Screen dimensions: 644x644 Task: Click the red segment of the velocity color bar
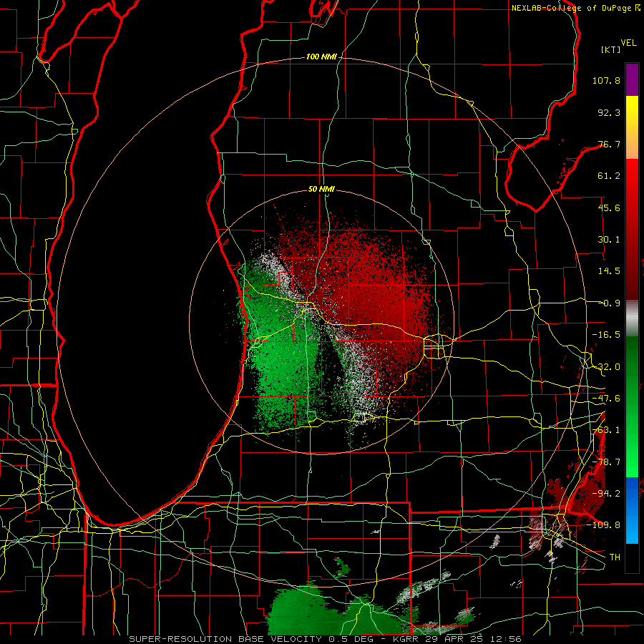coord(632,229)
